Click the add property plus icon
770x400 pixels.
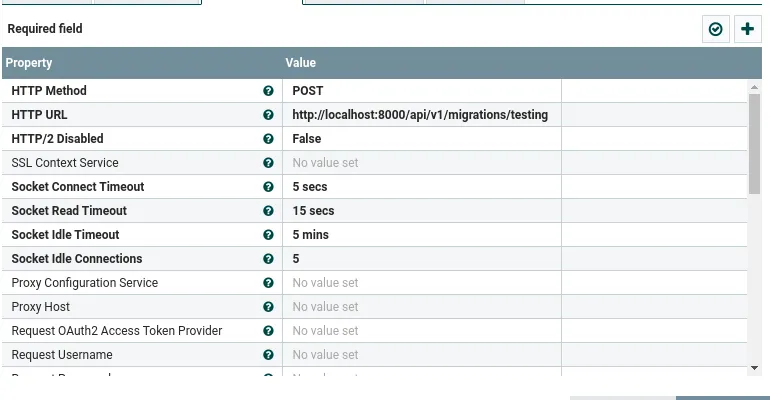pos(748,30)
